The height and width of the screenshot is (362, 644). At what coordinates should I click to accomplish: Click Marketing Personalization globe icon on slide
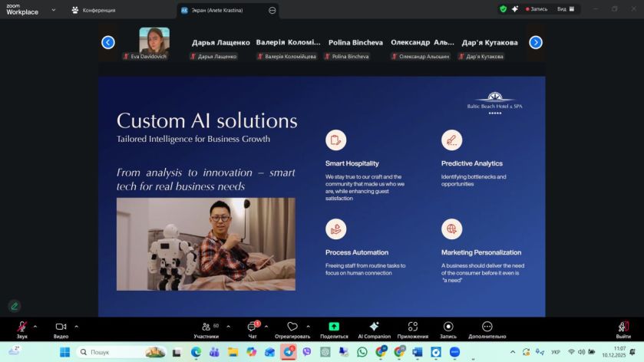point(452,229)
